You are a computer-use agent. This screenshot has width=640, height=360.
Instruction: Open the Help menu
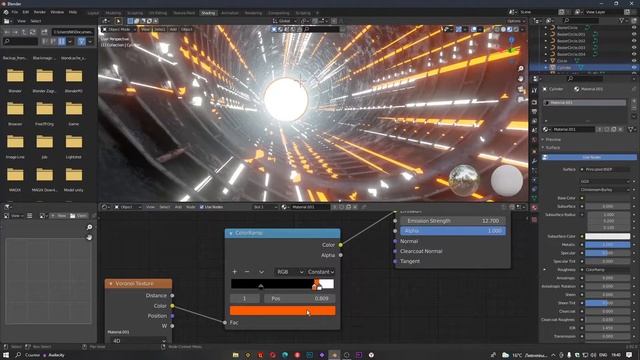pos(73,12)
